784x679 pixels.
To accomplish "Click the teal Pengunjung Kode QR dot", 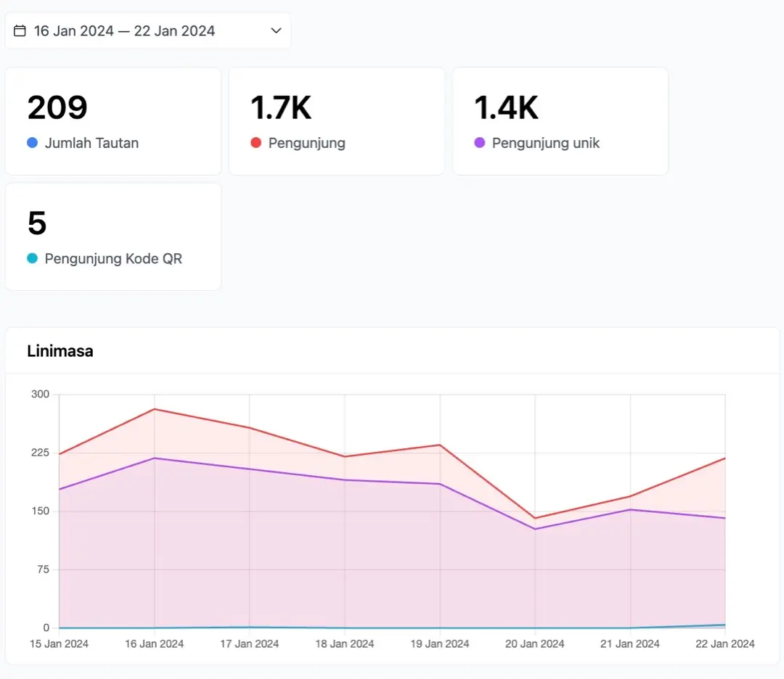I will coord(33,258).
